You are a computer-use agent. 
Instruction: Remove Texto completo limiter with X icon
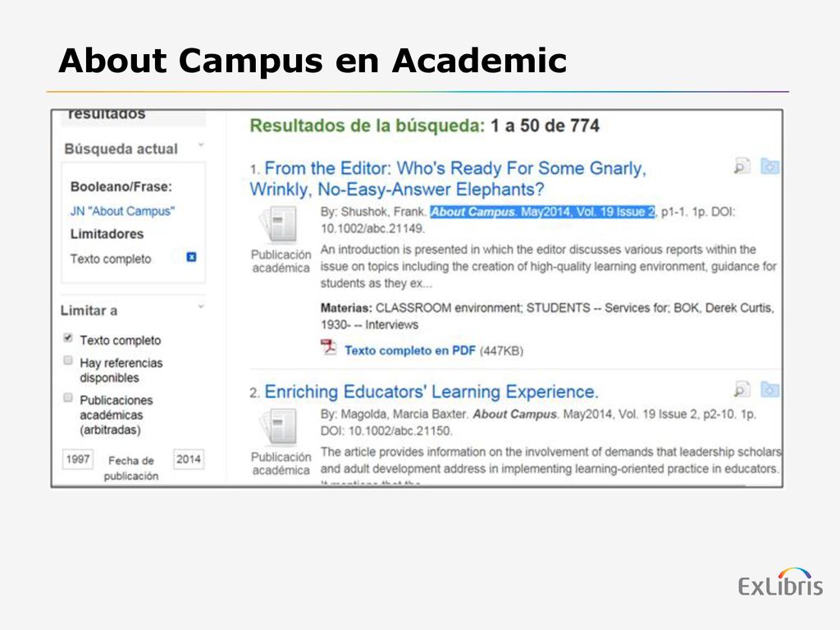tap(191, 257)
